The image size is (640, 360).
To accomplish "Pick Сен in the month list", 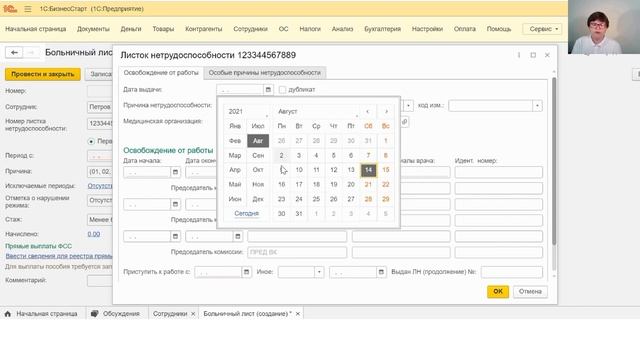I will click(x=258, y=156).
